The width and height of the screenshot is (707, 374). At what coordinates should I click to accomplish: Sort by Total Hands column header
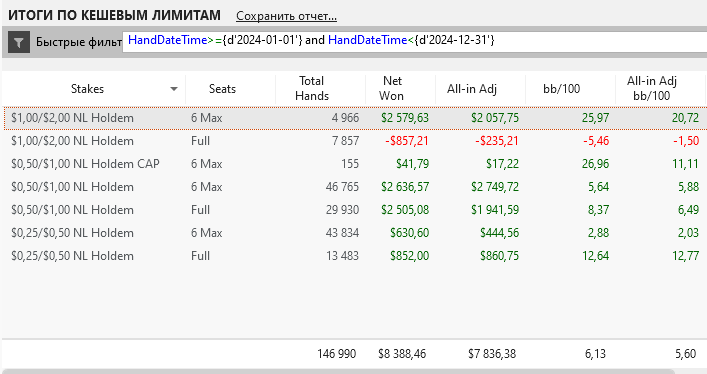tap(312, 88)
